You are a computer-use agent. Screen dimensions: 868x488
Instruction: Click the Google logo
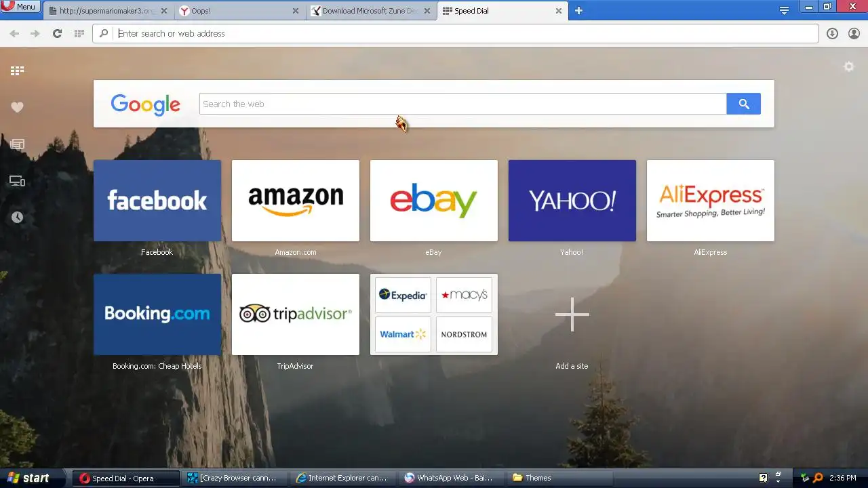pos(145,104)
